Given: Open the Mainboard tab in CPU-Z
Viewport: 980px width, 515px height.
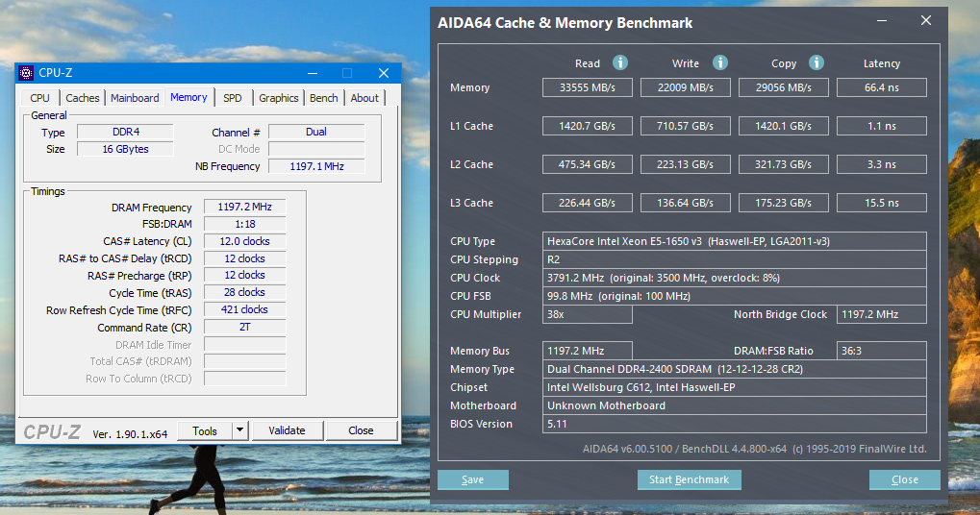Looking at the screenshot, I should (x=135, y=98).
